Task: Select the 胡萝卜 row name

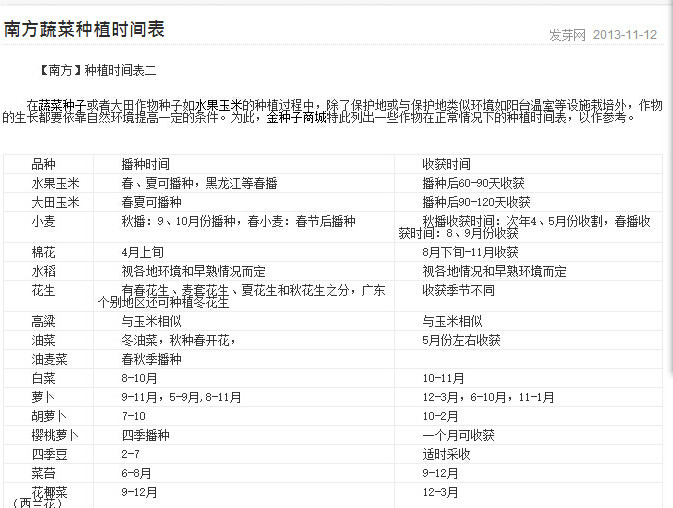Action: tap(49, 416)
